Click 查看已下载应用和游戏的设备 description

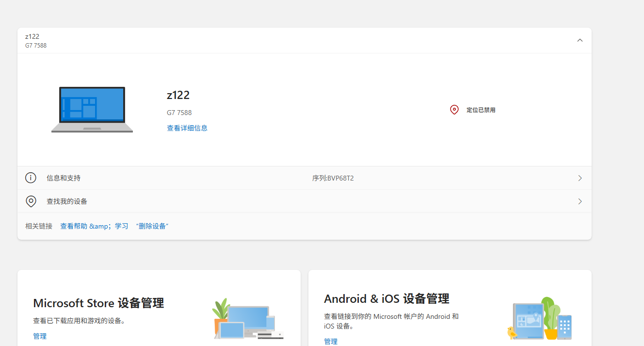(80, 321)
